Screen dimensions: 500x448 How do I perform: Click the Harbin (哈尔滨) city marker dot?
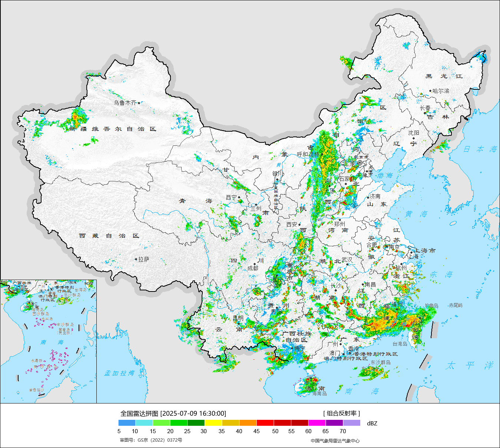tap(430, 91)
